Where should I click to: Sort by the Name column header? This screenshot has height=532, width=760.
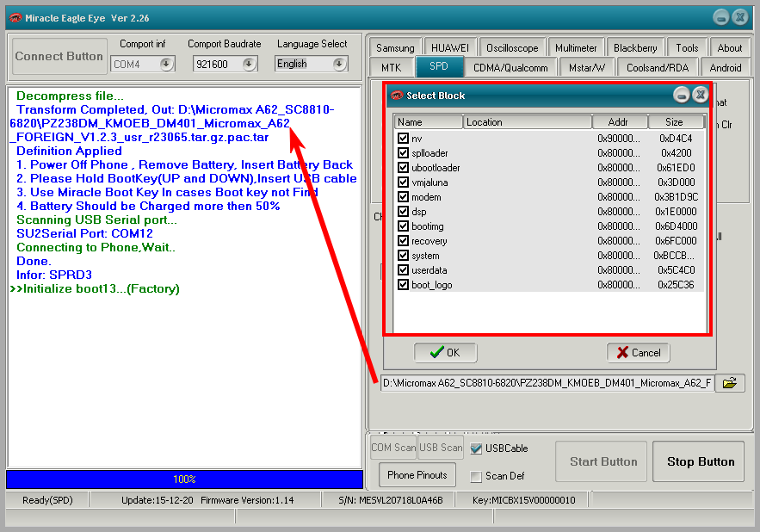(428, 122)
